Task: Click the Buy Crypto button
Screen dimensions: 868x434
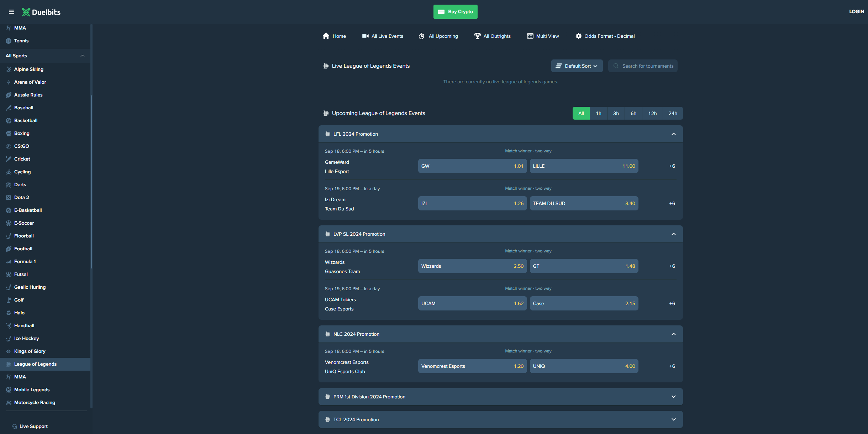Action: (455, 12)
